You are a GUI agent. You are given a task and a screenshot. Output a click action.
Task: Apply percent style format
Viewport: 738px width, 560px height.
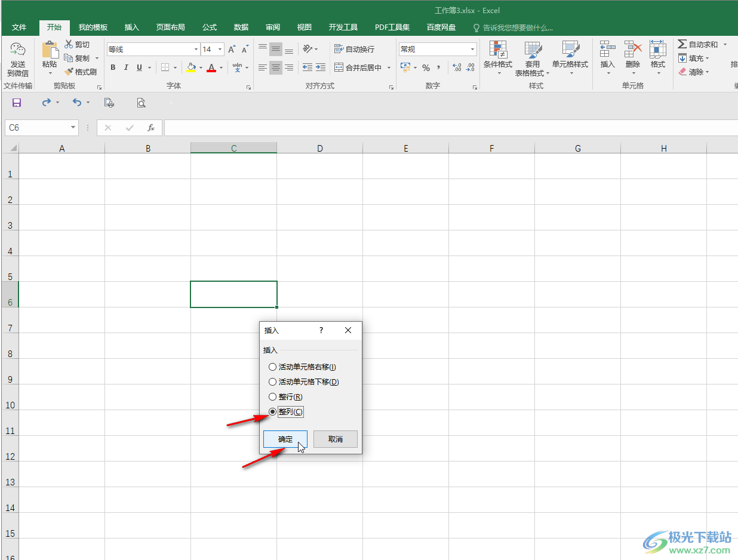pyautogui.click(x=426, y=67)
